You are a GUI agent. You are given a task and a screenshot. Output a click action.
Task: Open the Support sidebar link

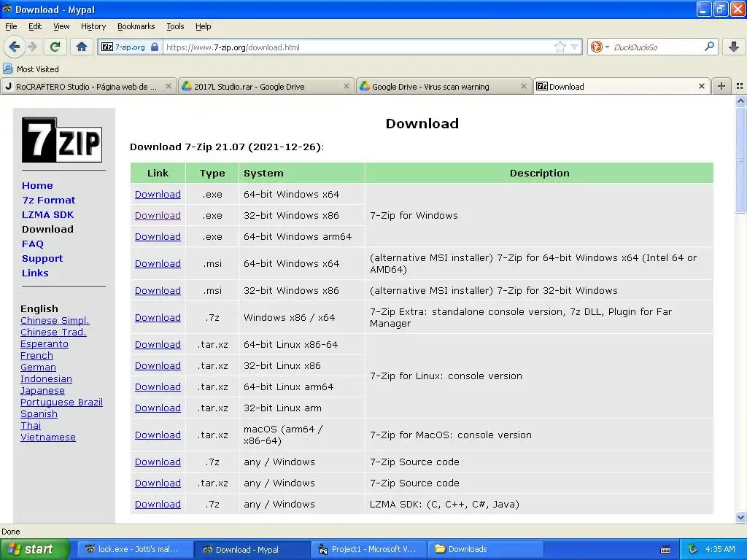click(x=42, y=259)
